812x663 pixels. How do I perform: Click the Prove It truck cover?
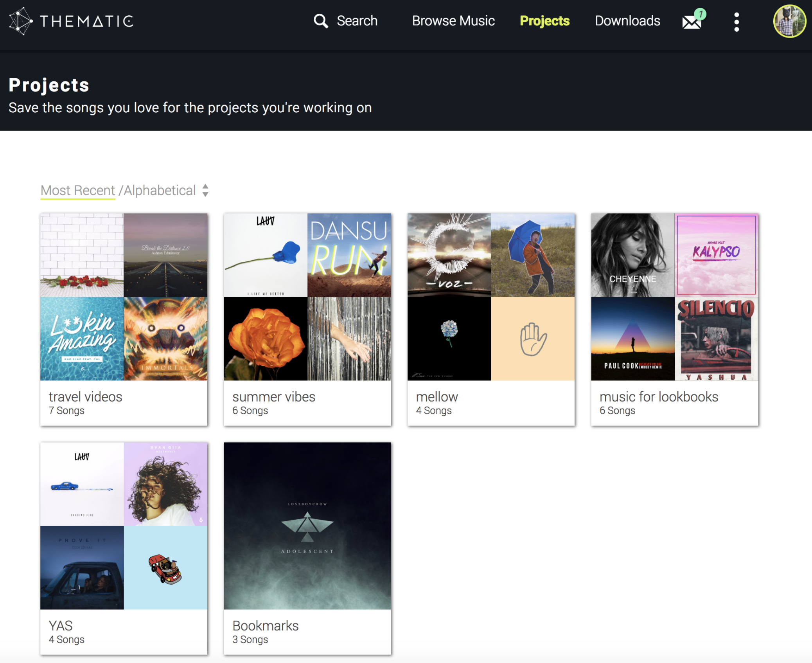pyautogui.click(x=82, y=568)
